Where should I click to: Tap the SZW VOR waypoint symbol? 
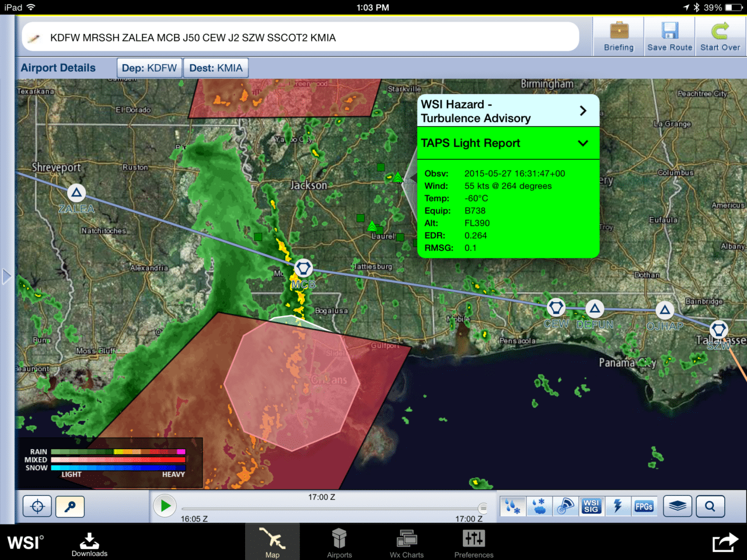click(718, 329)
